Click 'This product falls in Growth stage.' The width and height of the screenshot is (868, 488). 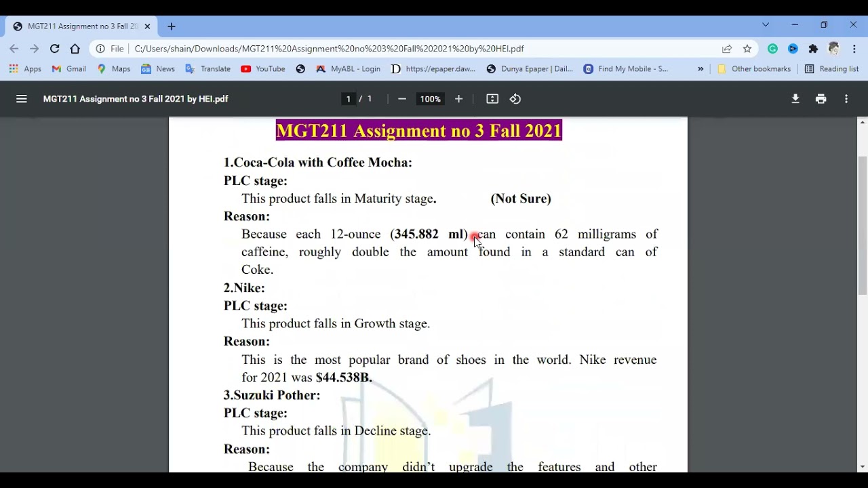[x=336, y=324]
